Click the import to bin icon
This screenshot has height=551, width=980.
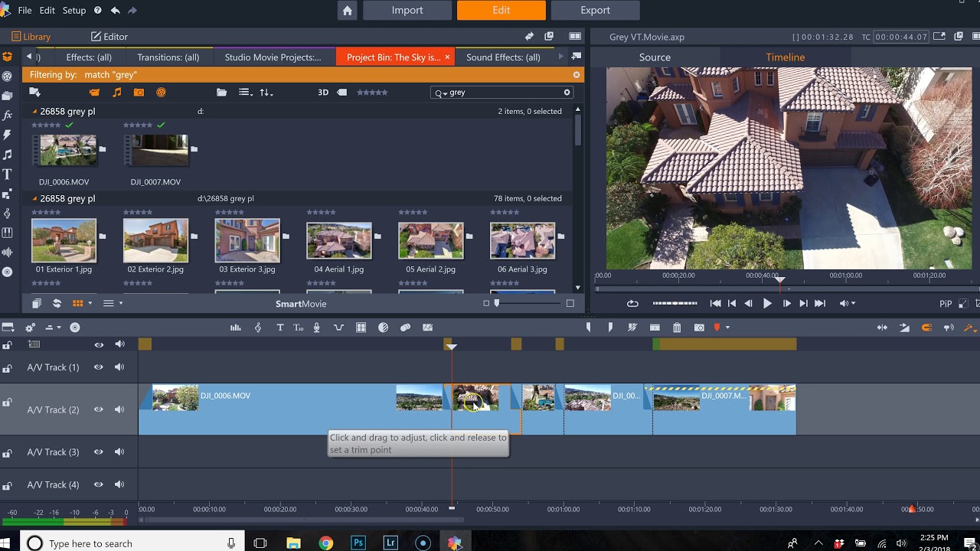34,92
